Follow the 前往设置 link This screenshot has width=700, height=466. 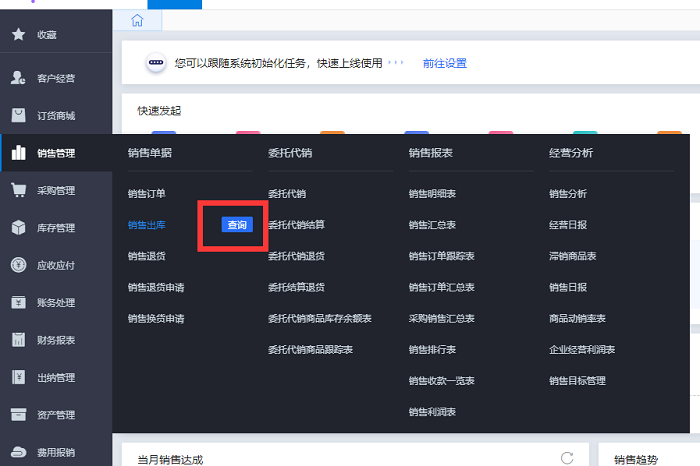(x=444, y=63)
